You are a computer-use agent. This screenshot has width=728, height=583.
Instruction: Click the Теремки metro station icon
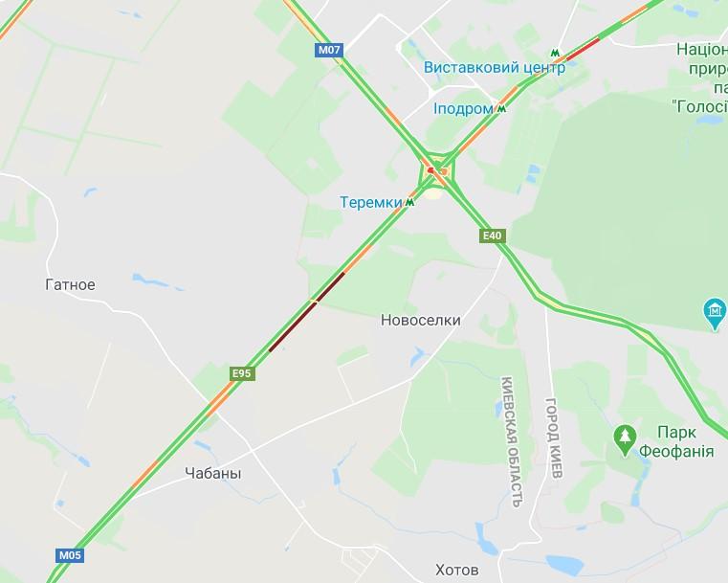point(409,202)
